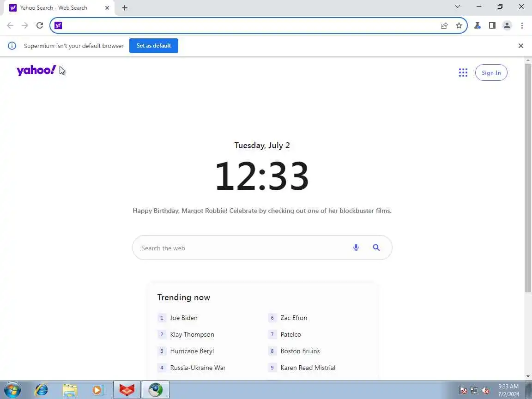Open the Yahoo apps grid icon
This screenshot has height=399, width=532.
pos(463,73)
